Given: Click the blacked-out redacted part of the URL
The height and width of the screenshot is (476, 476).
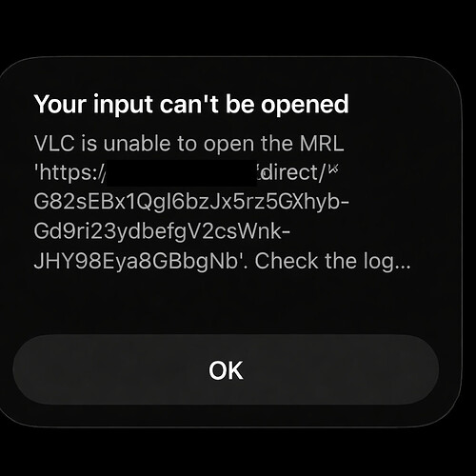Looking at the screenshot, I should click(182, 173).
